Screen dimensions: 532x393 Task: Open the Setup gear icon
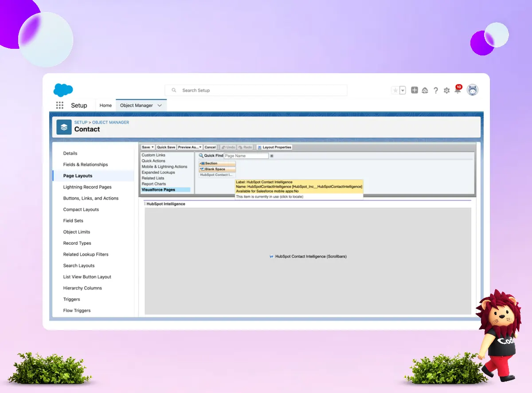pos(446,90)
